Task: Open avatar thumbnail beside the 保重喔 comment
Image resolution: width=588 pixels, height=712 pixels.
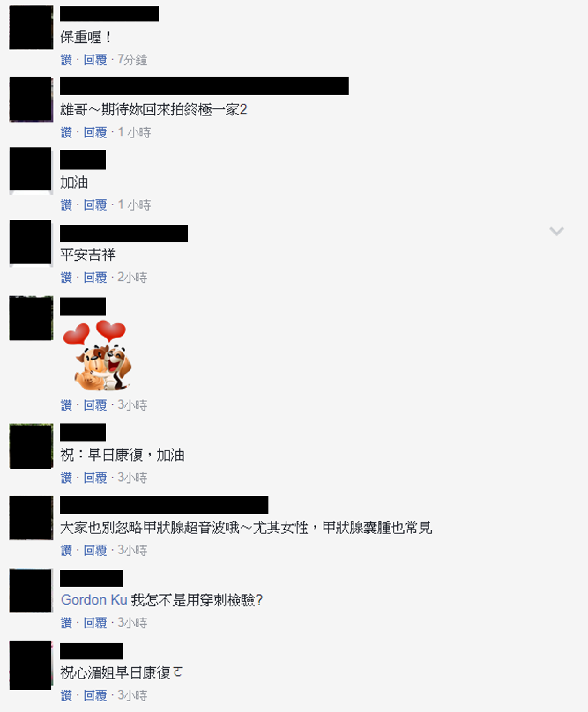Action: tap(31, 27)
